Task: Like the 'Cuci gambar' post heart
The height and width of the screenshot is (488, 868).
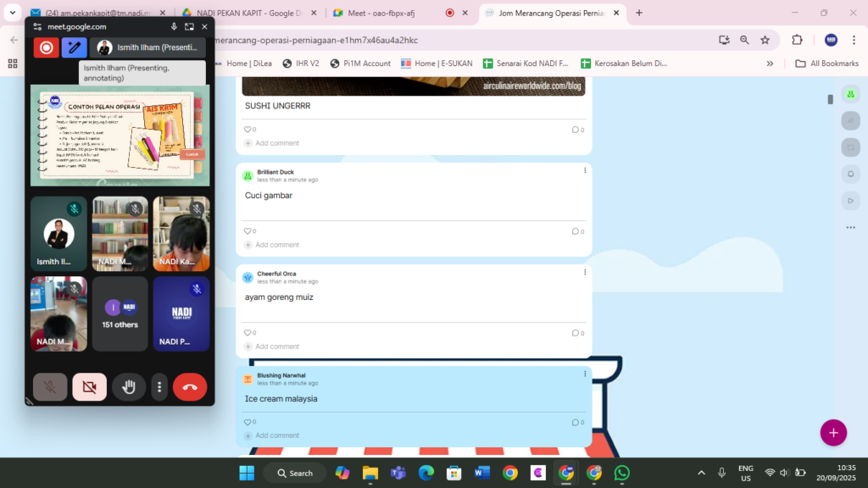Action: pyautogui.click(x=248, y=231)
